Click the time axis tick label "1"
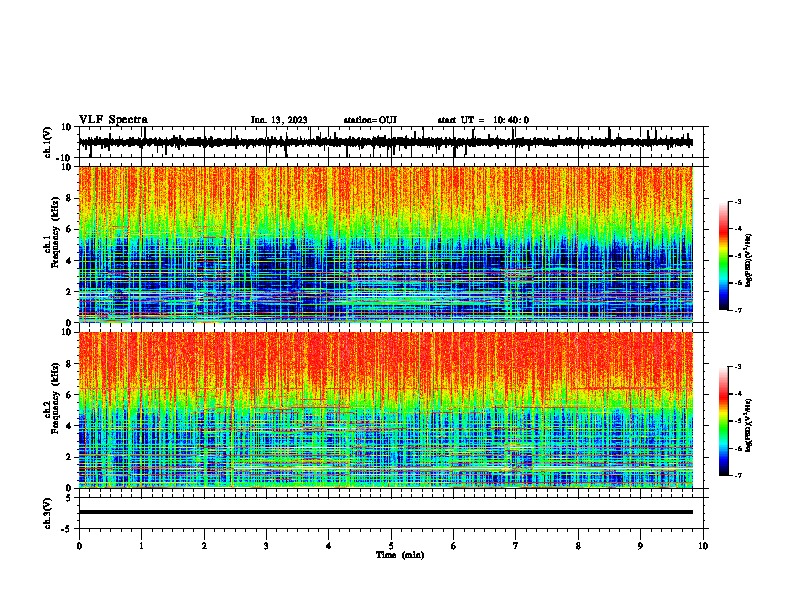 pos(141,546)
